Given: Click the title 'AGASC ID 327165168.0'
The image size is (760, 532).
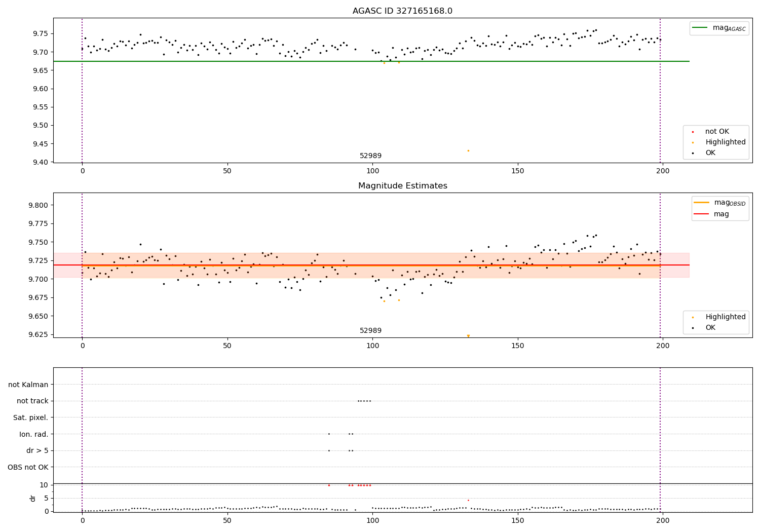Looking at the screenshot, I should tap(402, 11).
